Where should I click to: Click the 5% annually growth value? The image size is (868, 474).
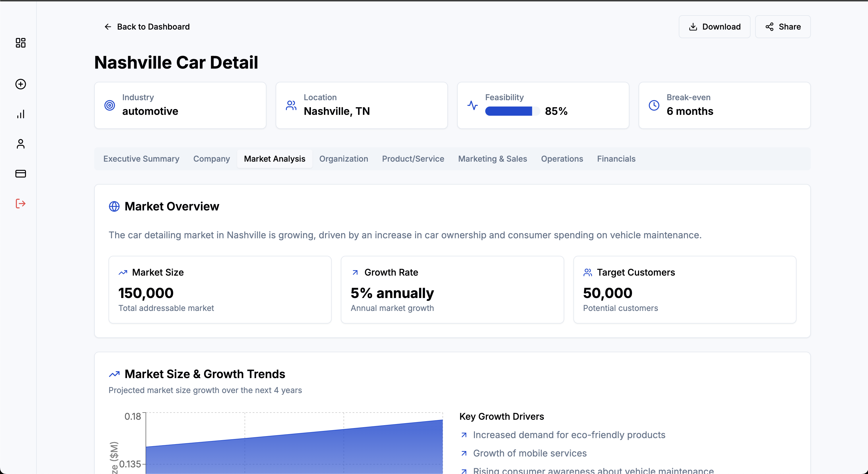coord(392,293)
